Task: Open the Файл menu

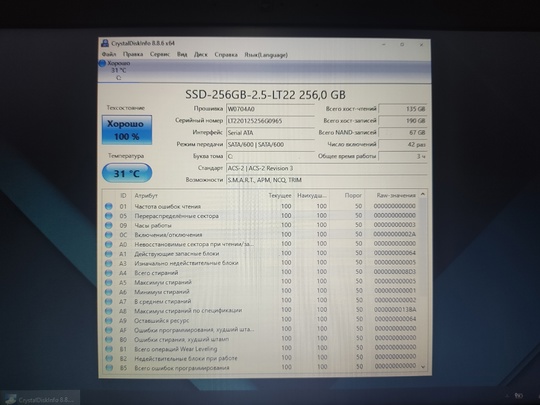Action: (109, 54)
